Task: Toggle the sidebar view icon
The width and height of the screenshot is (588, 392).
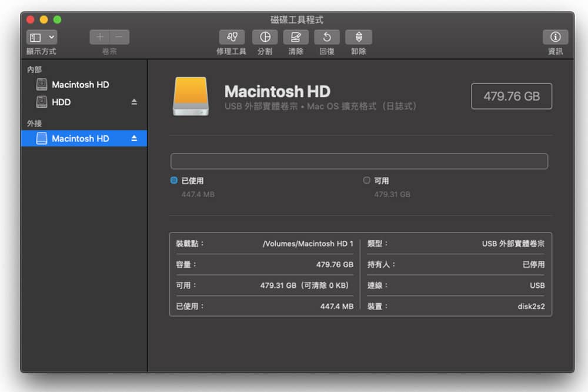Action: [36, 38]
